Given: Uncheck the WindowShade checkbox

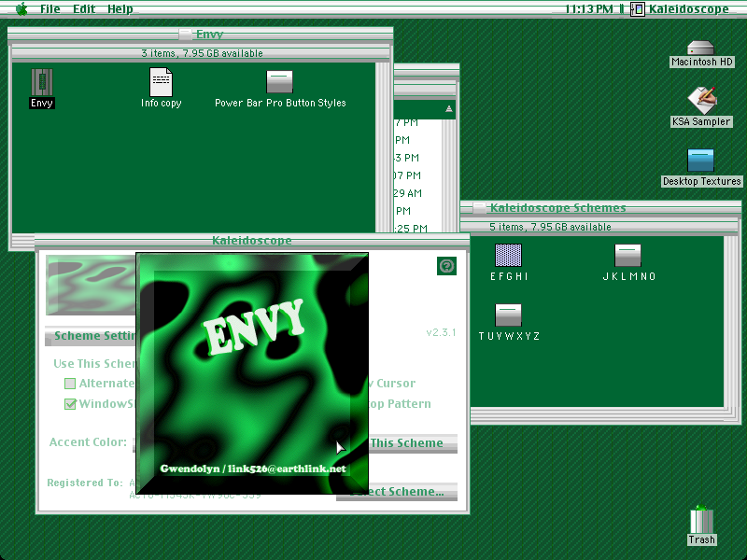Looking at the screenshot, I should point(70,404).
